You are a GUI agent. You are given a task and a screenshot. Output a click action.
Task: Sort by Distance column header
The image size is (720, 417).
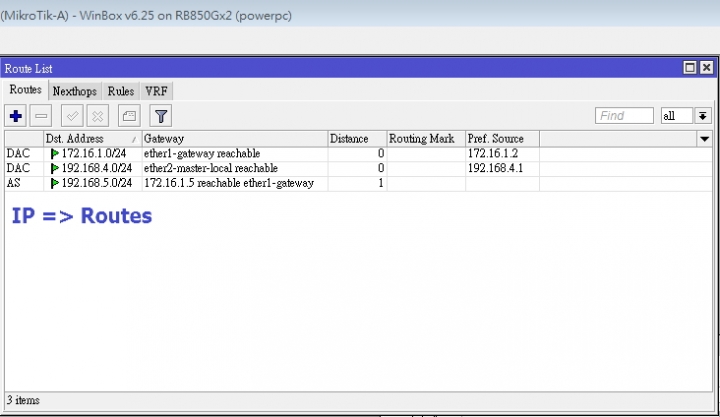click(x=357, y=139)
